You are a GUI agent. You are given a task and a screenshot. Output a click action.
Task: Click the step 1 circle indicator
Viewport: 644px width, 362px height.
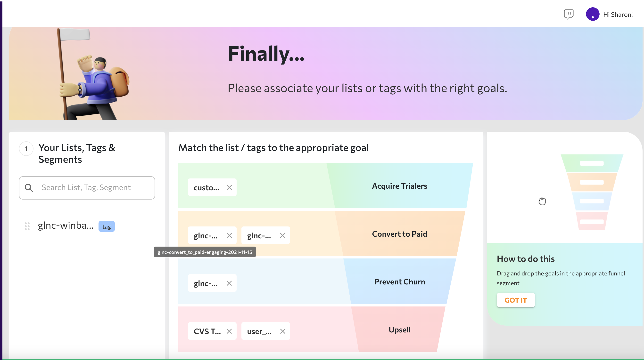[x=26, y=148]
